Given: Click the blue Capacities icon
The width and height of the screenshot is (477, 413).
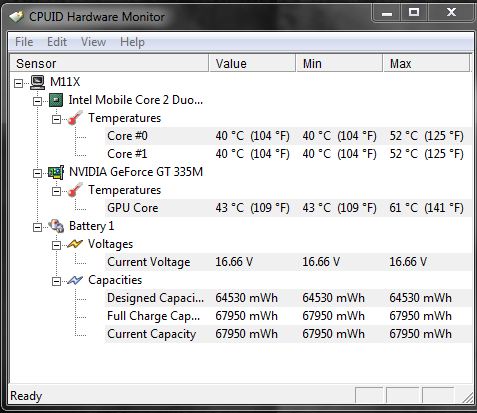Looking at the screenshot, I should pyautogui.click(x=75, y=280).
